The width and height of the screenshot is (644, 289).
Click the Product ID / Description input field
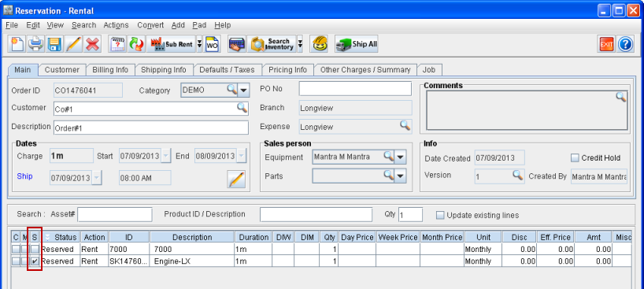click(x=316, y=215)
